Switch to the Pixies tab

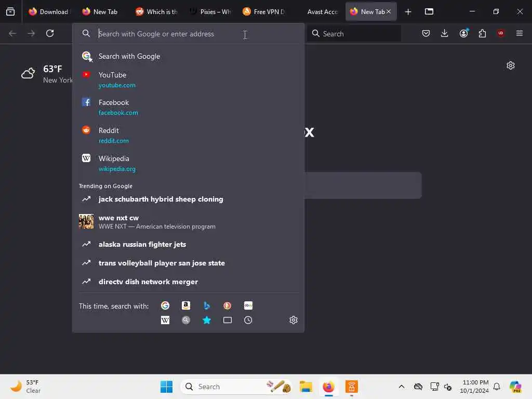click(210, 11)
